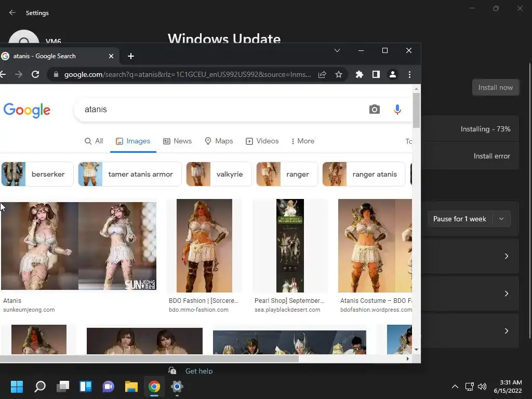The image size is (532, 399).
Task: Open File Explorer from the taskbar
Action: tap(131, 387)
